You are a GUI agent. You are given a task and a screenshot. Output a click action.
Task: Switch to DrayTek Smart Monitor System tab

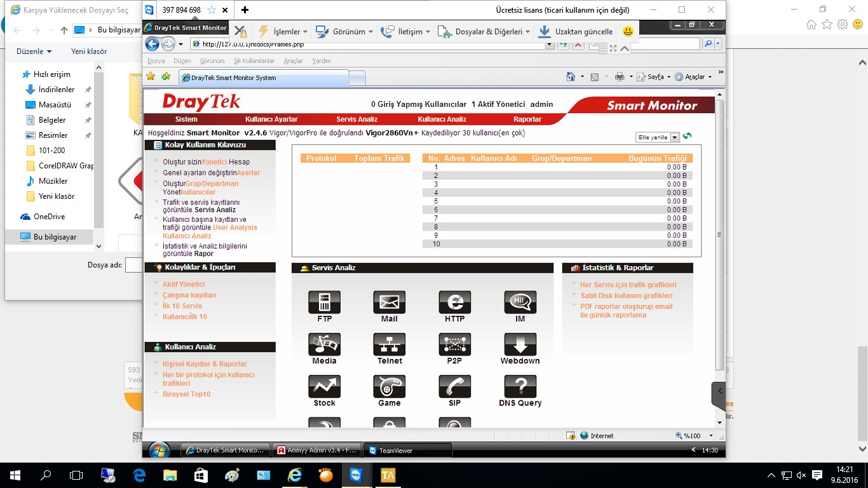coord(264,78)
